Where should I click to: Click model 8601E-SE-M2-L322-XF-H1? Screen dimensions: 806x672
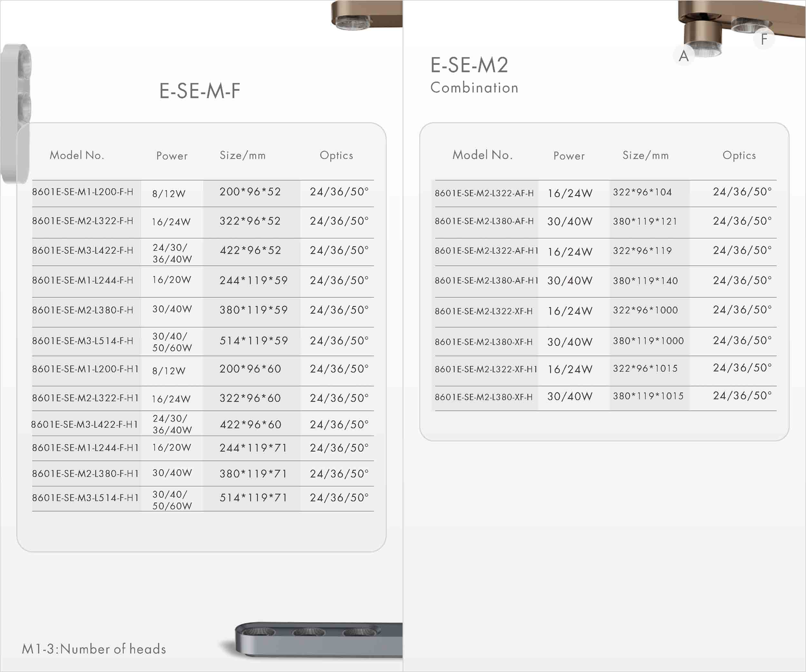click(486, 369)
